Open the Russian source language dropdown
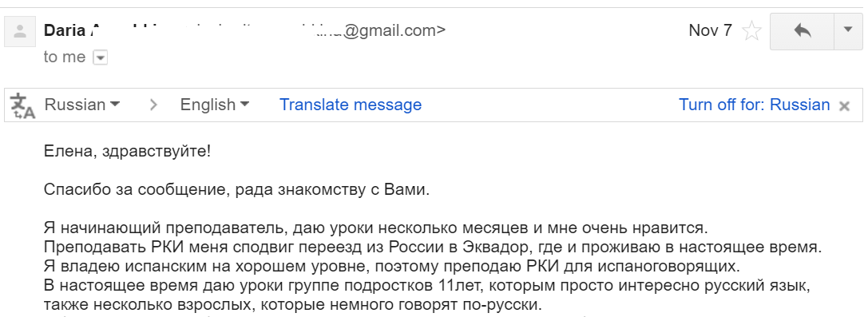This screenshot has width=868, height=317. (x=82, y=105)
